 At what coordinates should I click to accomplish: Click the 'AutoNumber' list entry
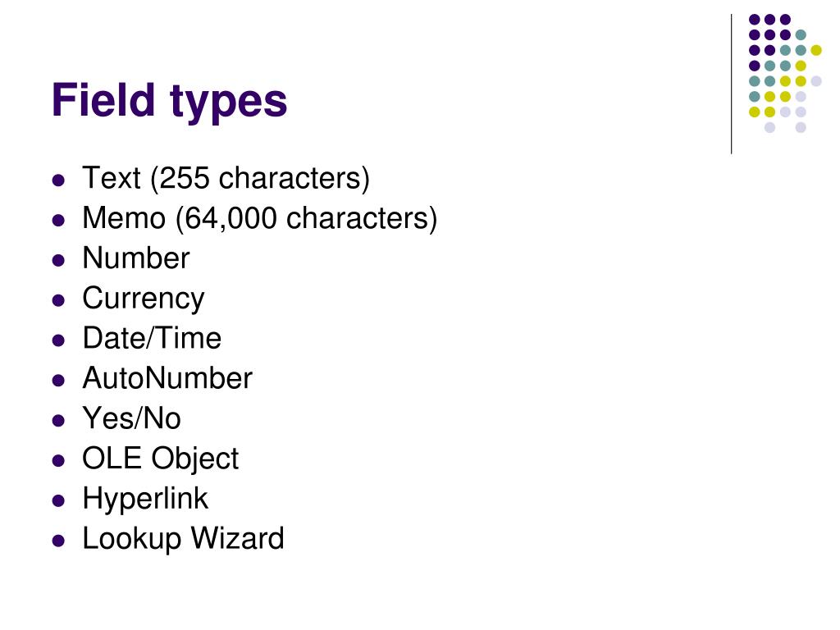click(167, 378)
